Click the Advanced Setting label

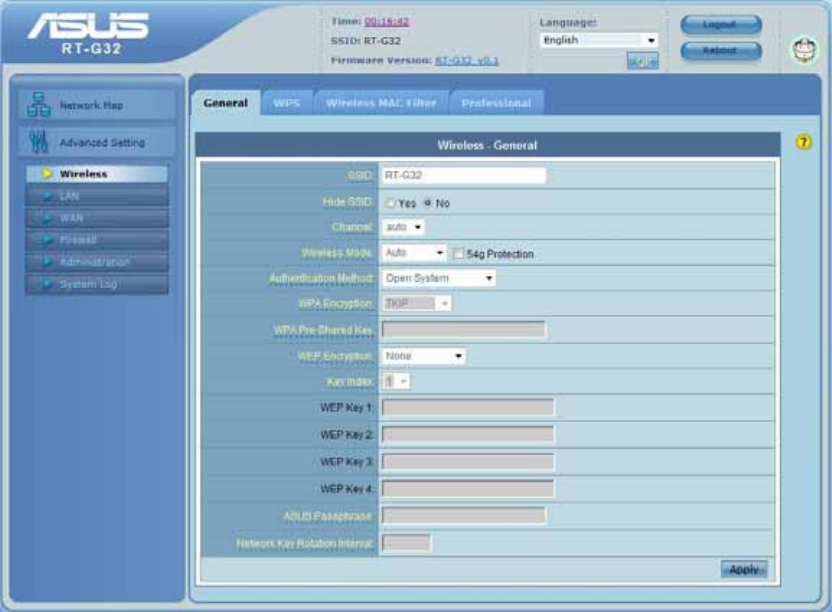[x=102, y=142]
